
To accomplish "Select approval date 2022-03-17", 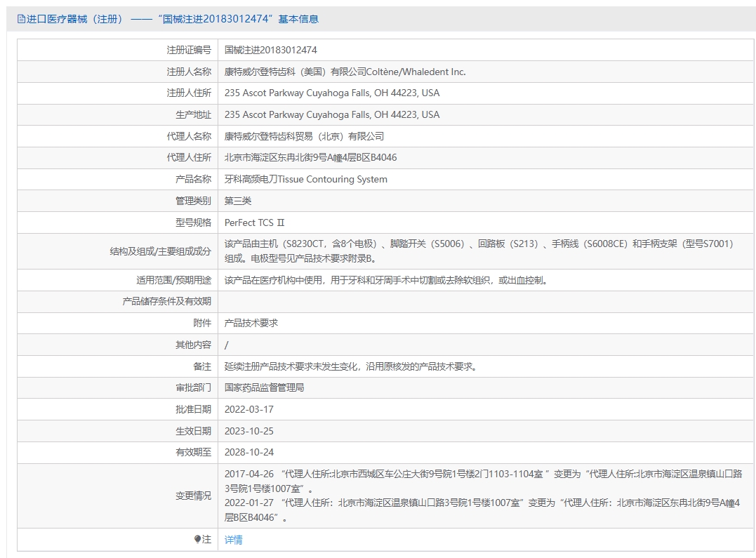I will [248, 409].
